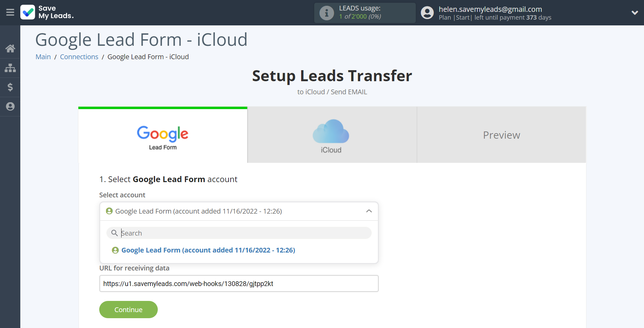
Task: Open the billing dollar sidebar icon
Action: [x=10, y=87]
